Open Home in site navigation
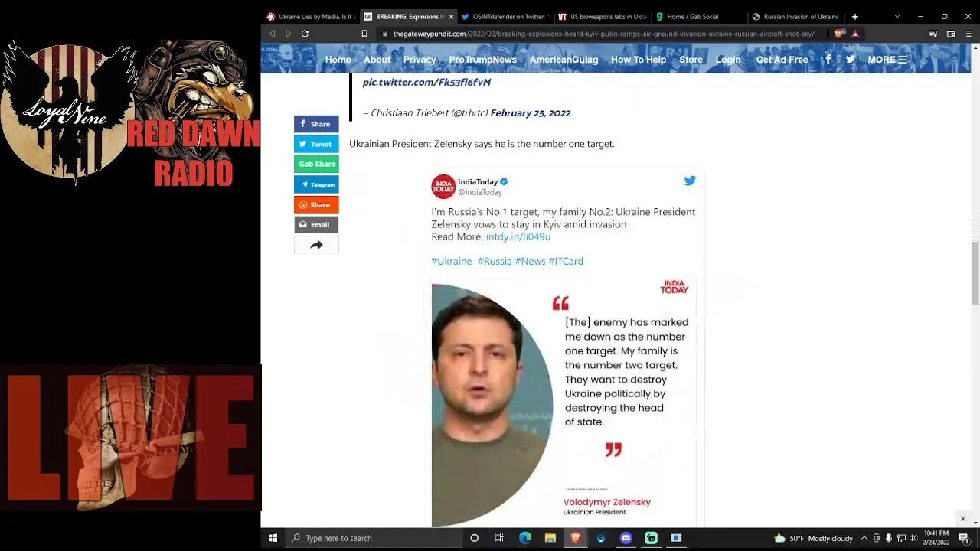Screen dimensions: 980x551 tap(338, 60)
